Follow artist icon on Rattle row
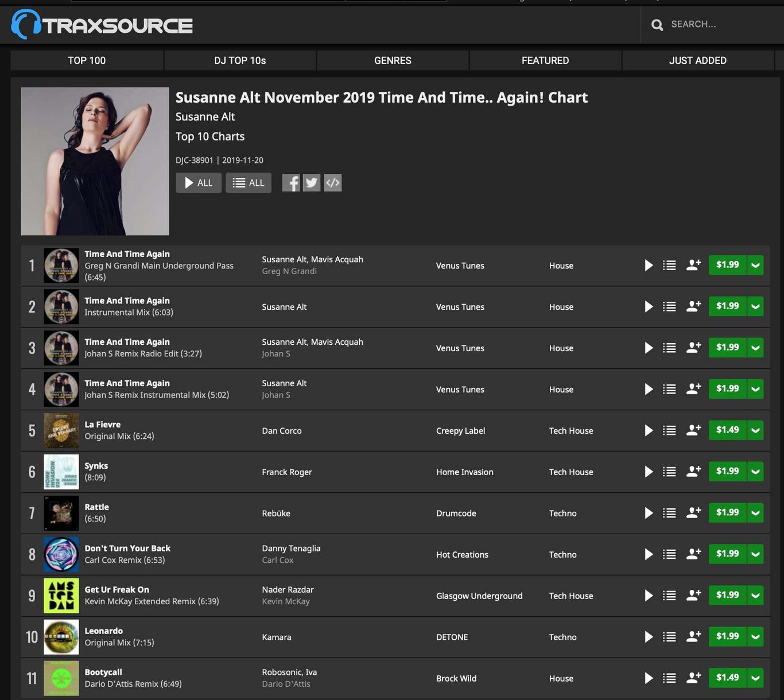The image size is (784, 700). 694,512
